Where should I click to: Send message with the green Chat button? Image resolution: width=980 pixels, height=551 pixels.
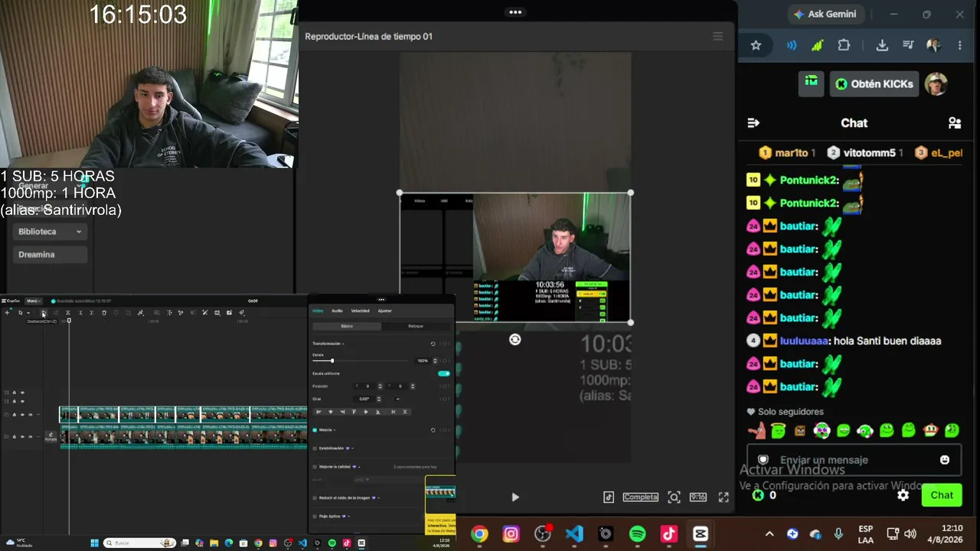pyautogui.click(x=942, y=495)
